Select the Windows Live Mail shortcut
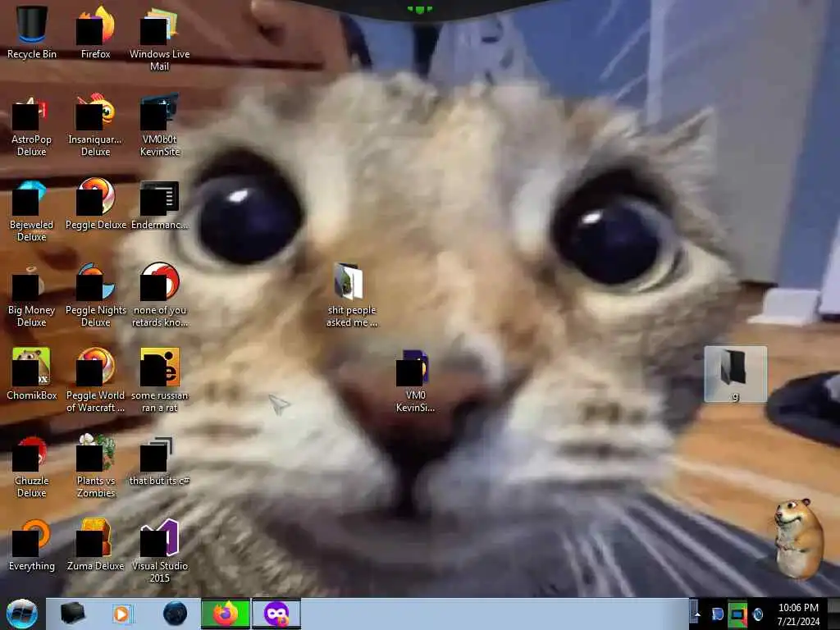 tap(159, 38)
